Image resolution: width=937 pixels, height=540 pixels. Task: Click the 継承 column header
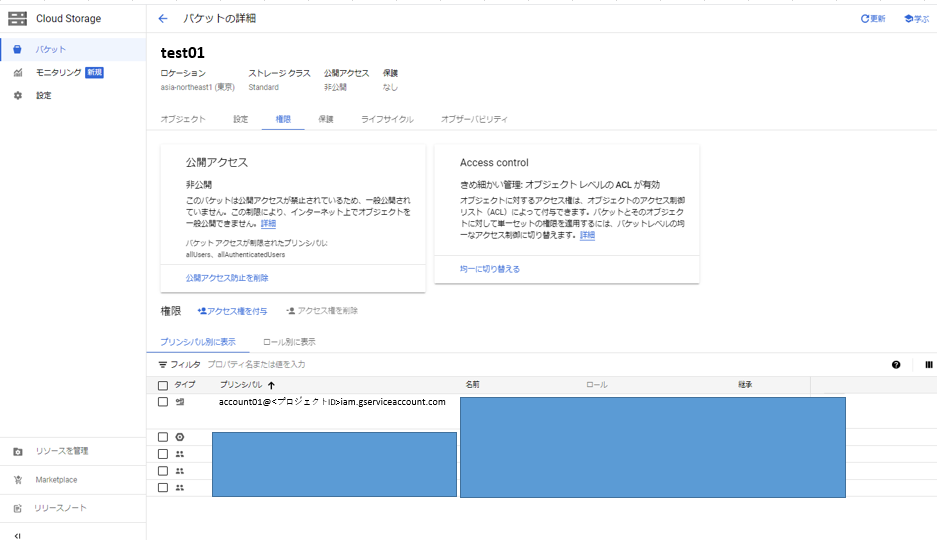coord(745,385)
